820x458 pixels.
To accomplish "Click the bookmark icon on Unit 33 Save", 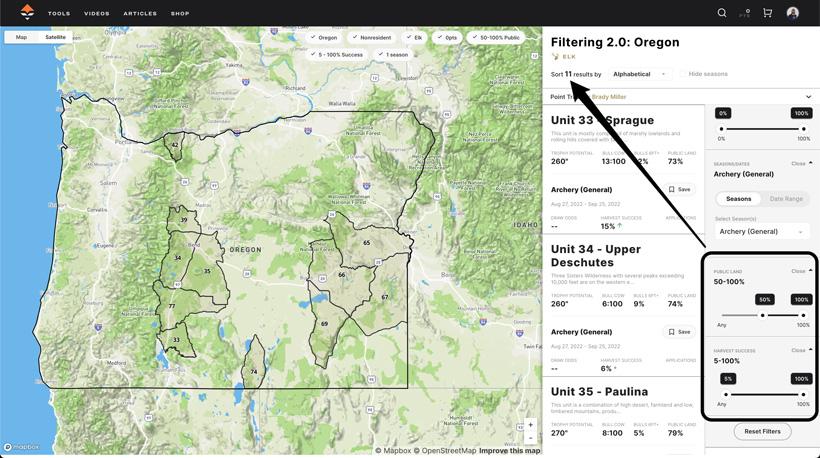I will coord(671,189).
